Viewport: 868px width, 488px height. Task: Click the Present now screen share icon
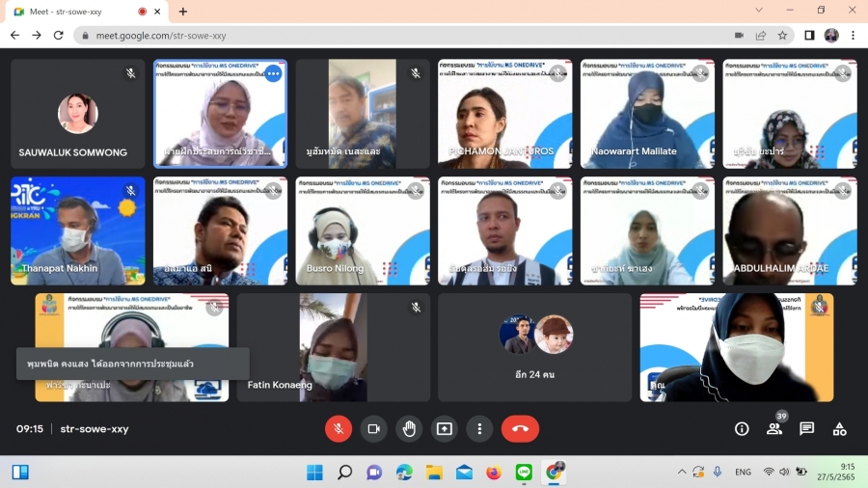pyautogui.click(x=445, y=429)
